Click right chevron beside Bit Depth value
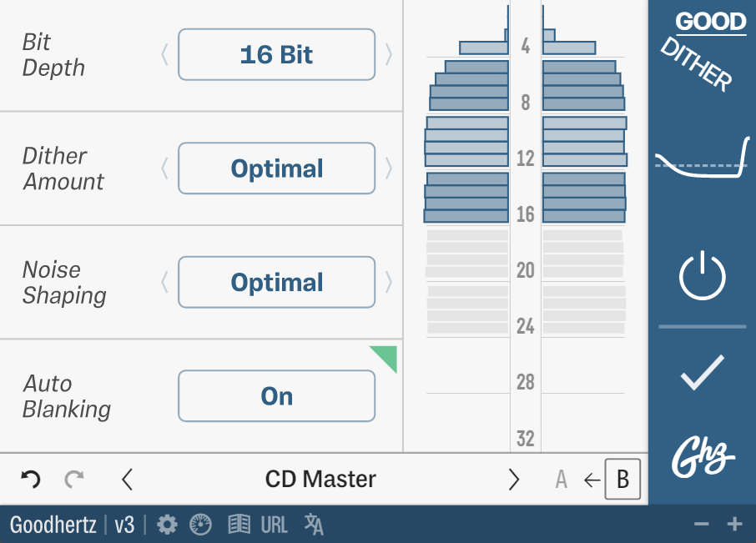This screenshot has height=543, width=756. click(x=389, y=54)
